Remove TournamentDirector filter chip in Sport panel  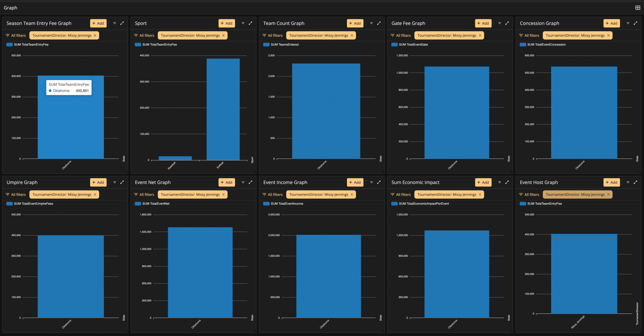[x=223, y=36]
